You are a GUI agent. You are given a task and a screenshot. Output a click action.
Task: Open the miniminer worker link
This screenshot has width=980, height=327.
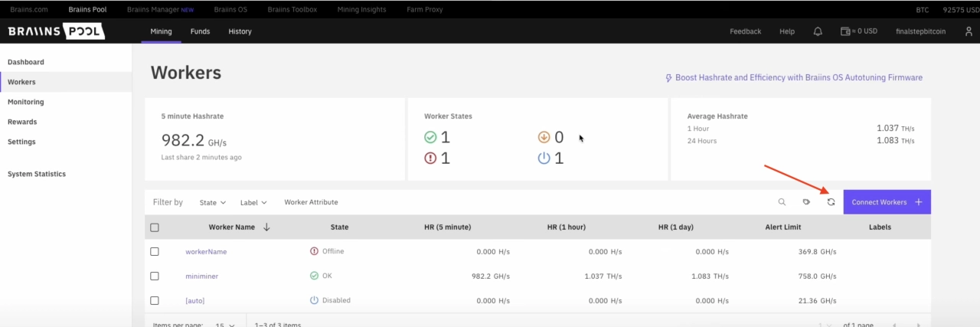point(202,276)
